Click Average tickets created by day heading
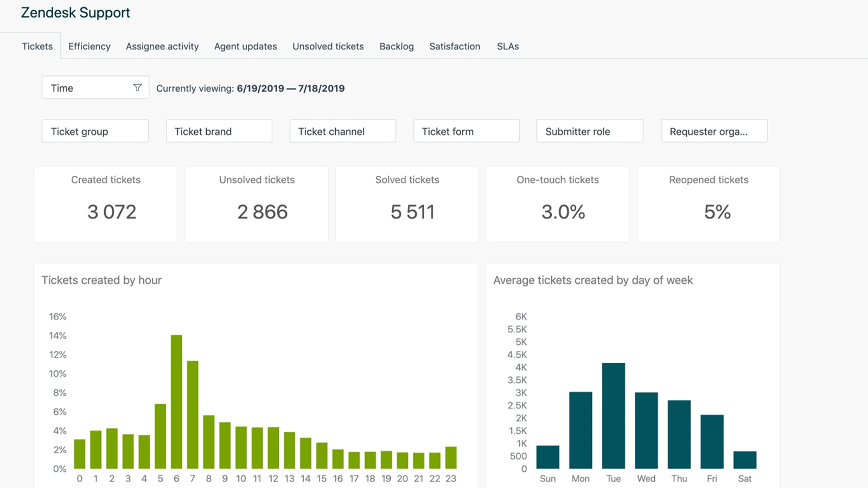Screen dimensions: 868x488 pyautogui.click(x=593, y=280)
